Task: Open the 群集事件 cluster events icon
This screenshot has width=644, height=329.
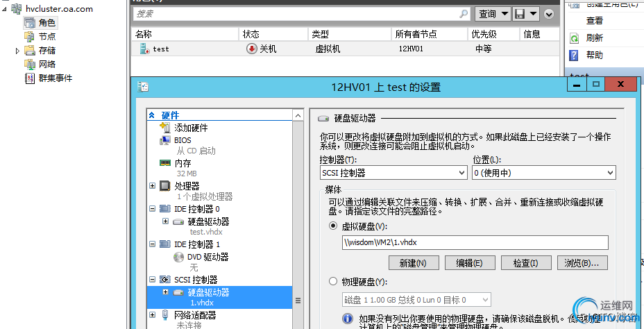Action: click(x=30, y=78)
